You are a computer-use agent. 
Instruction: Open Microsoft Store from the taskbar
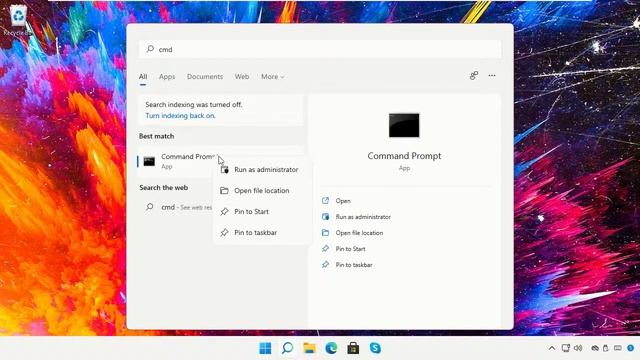click(x=353, y=348)
